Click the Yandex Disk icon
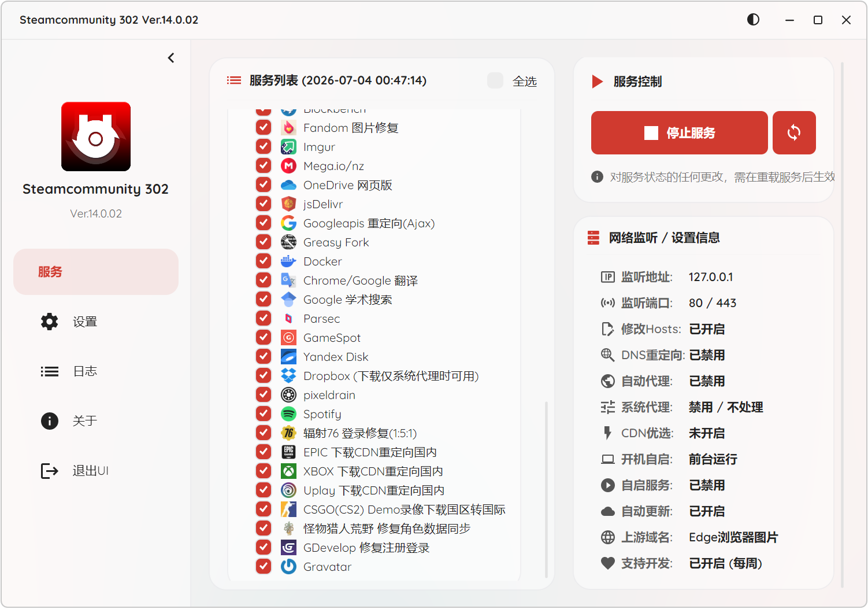This screenshot has width=868, height=609. pos(288,357)
